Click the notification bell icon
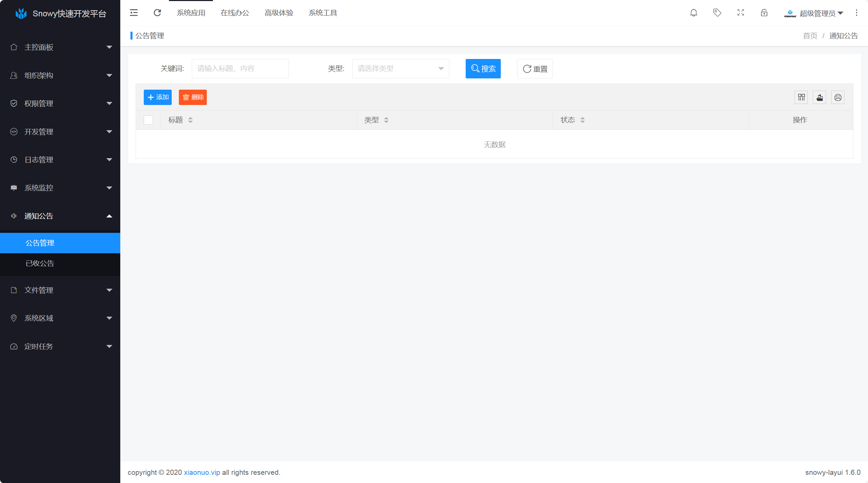Image resolution: width=868 pixels, height=483 pixels. (694, 13)
